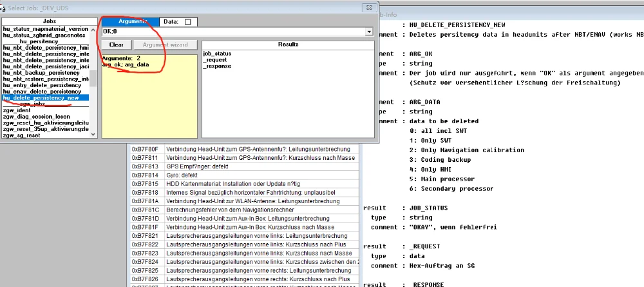
Task: Select error code 0xB7F825 row
Action: (245, 270)
